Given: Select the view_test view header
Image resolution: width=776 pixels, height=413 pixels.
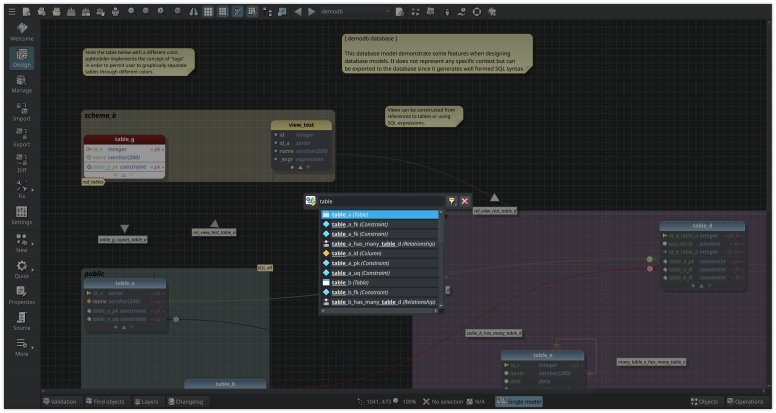Looking at the screenshot, I should point(301,125).
